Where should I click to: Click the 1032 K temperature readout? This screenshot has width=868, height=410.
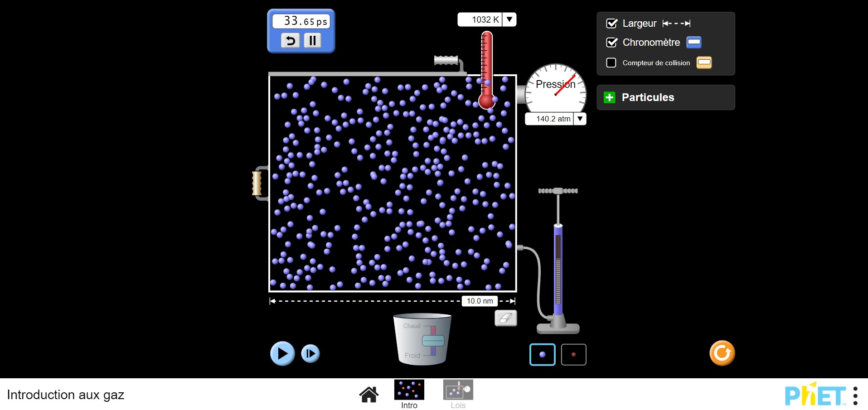480,19
